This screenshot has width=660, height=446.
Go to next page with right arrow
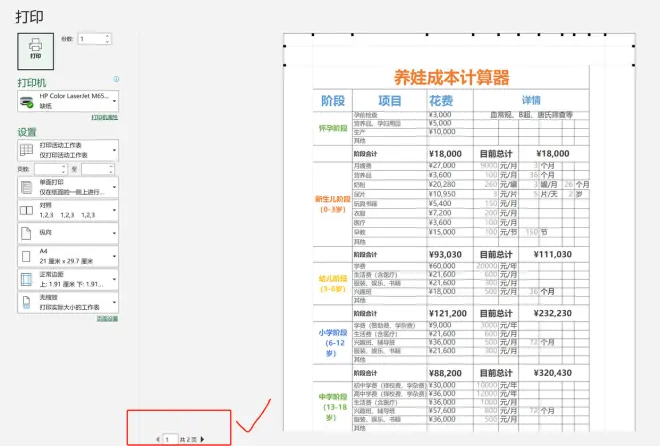202,439
